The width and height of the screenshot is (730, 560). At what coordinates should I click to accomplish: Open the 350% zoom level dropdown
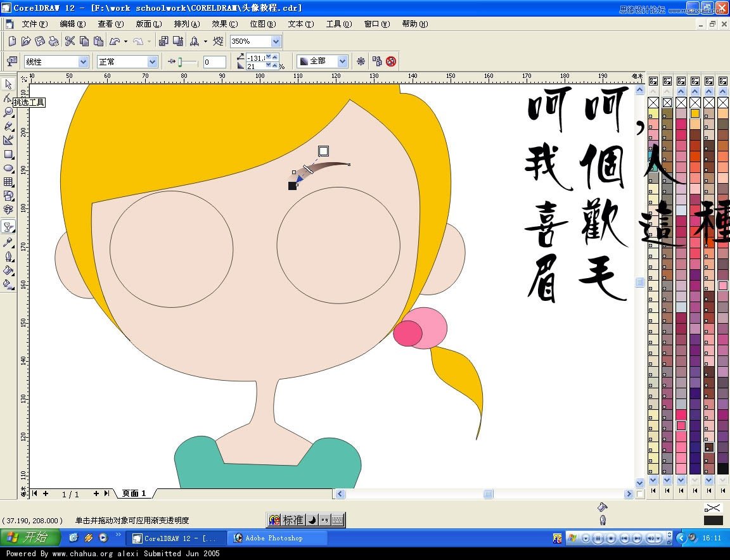coord(274,41)
